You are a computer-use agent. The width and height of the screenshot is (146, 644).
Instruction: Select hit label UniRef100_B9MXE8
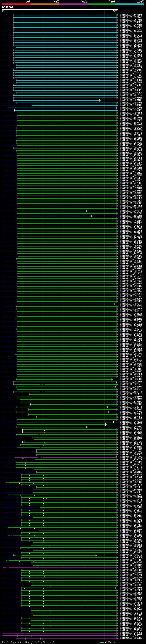point(131,65)
